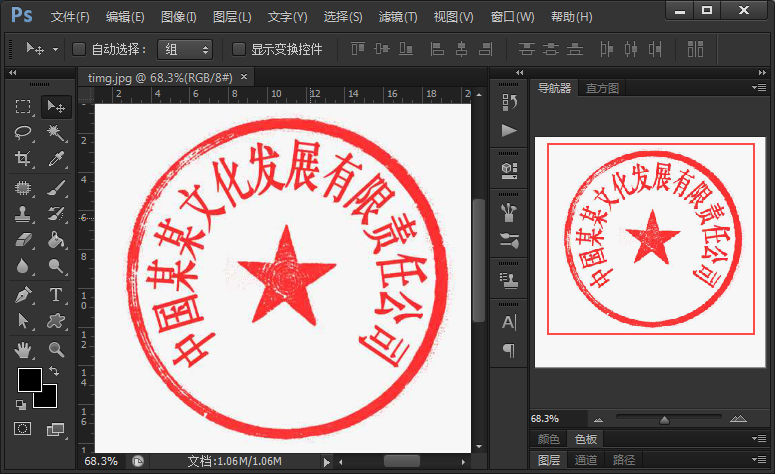The width and height of the screenshot is (775, 474).
Task: Select the Magic Wand tool
Action: click(x=56, y=132)
